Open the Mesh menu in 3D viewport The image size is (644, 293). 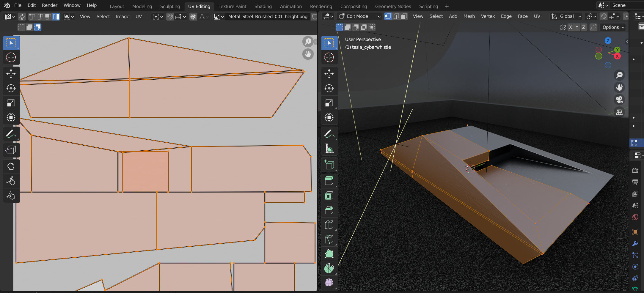469,16
